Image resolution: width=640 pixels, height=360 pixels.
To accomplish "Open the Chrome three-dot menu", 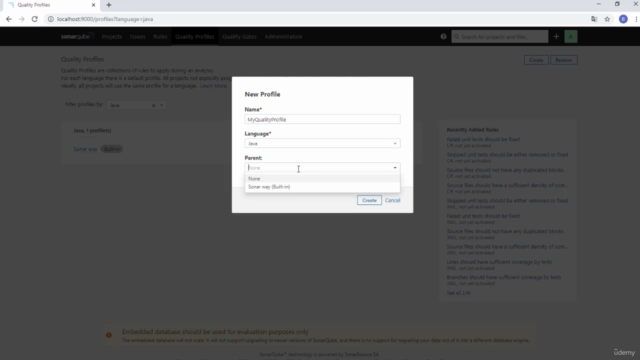I will pyautogui.click(x=636, y=19).
